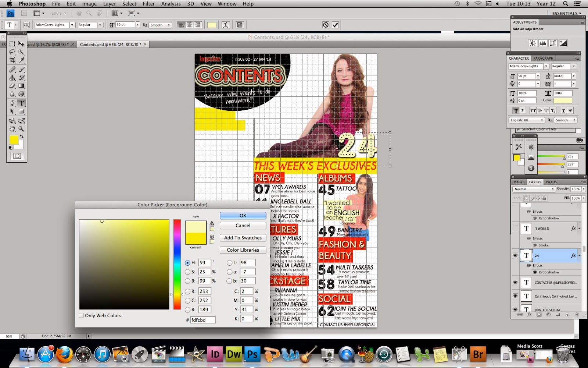Open the layer Opacity dropdown arrow
Image resolution: width=588 pixels, height=368 pixels.
tap(583, 189)
